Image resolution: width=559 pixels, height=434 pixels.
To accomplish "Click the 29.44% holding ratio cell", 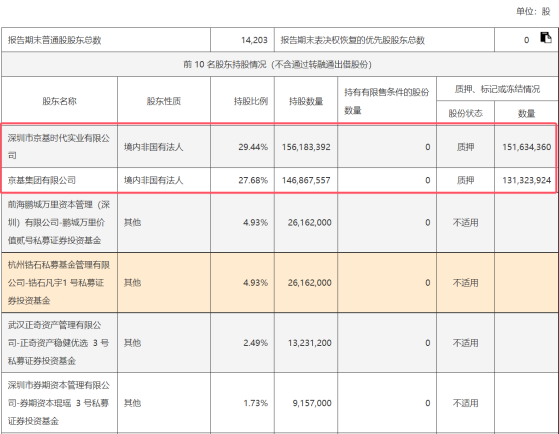I will click(242, 147).
